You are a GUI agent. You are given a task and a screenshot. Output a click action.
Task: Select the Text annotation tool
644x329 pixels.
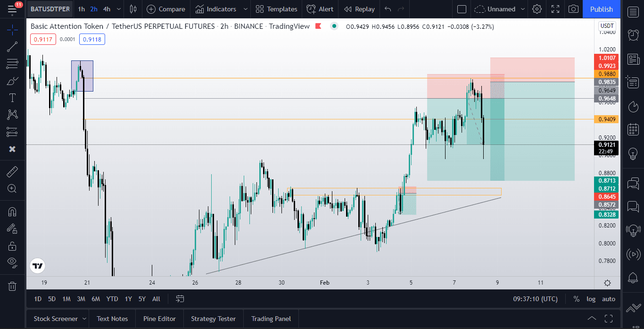[12, 98]
